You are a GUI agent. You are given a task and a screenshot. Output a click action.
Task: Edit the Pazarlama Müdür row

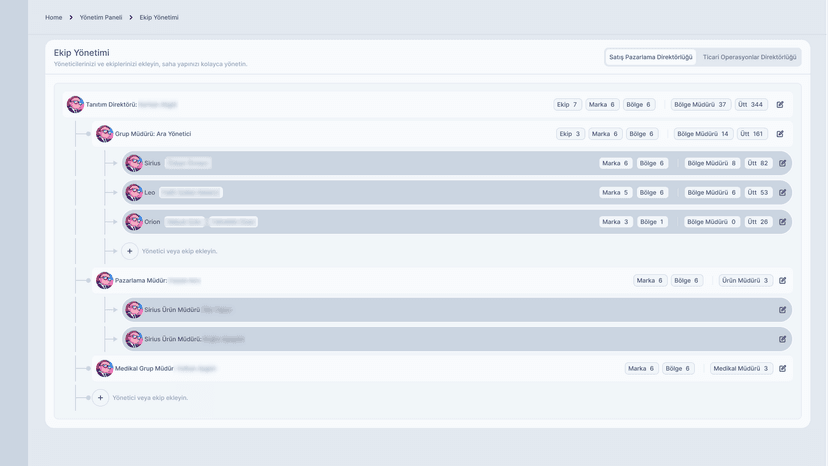[782, 281]
